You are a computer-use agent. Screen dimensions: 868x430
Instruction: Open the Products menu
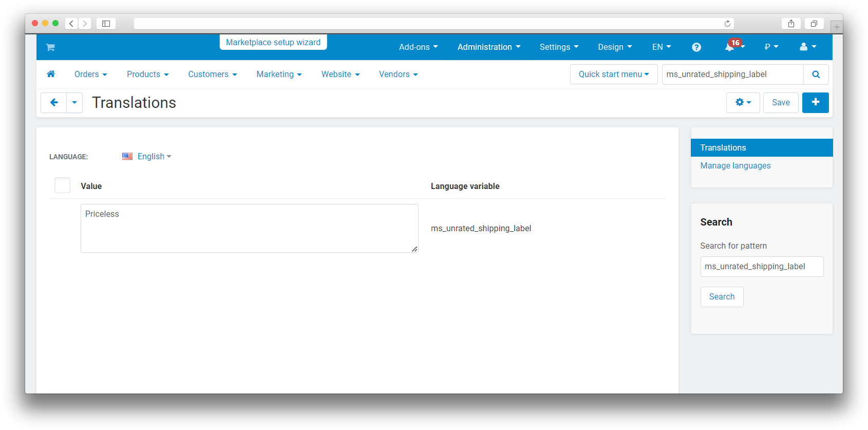[147, 74]
